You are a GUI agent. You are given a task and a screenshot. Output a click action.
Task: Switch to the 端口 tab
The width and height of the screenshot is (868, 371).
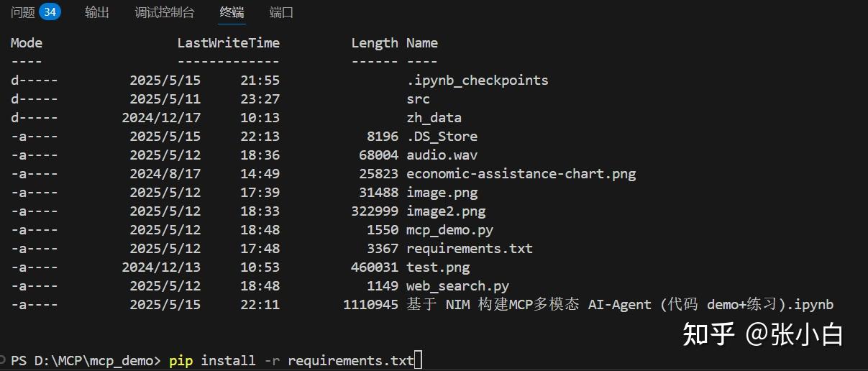281,12
